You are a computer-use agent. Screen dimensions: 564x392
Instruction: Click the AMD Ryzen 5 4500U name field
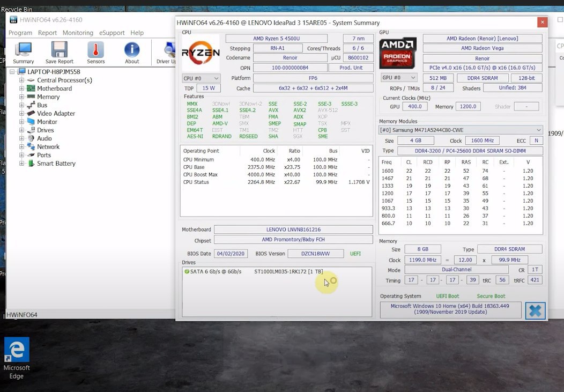click(x=276, y=39)
